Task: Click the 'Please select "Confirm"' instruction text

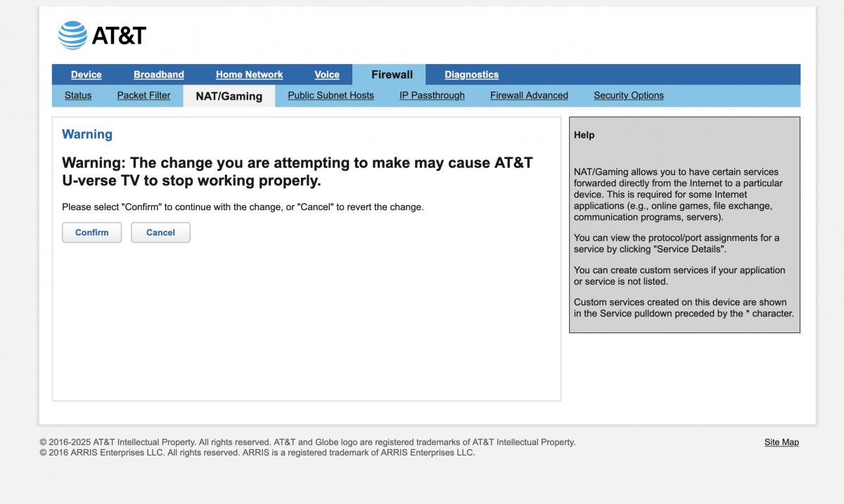Action: coord(243,207)
